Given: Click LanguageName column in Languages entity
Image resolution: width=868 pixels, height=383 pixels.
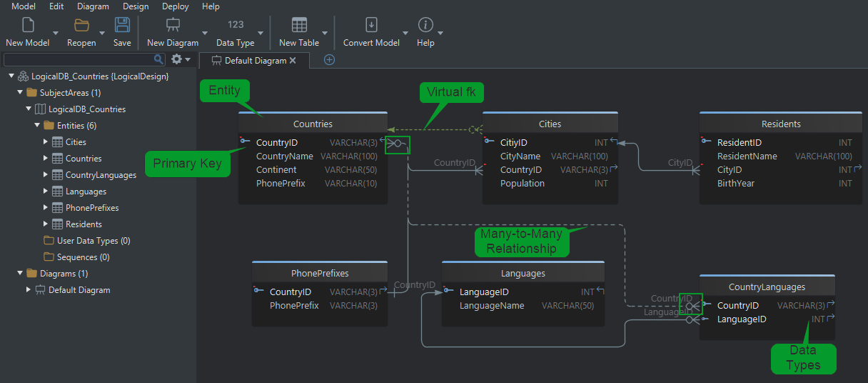Looking at the screenshot, I should click(491, 305).
